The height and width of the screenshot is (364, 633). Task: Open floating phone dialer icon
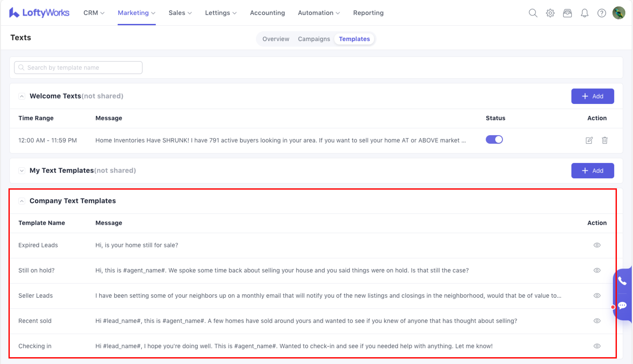[x=622, y=281]
